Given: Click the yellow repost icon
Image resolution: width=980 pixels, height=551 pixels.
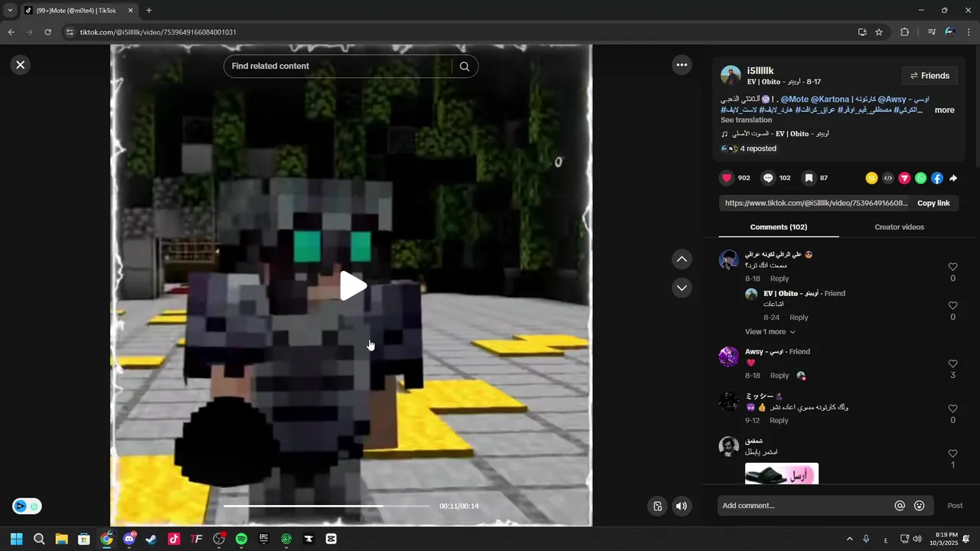Looking at the screenshot, I should [x=871, y=178].
